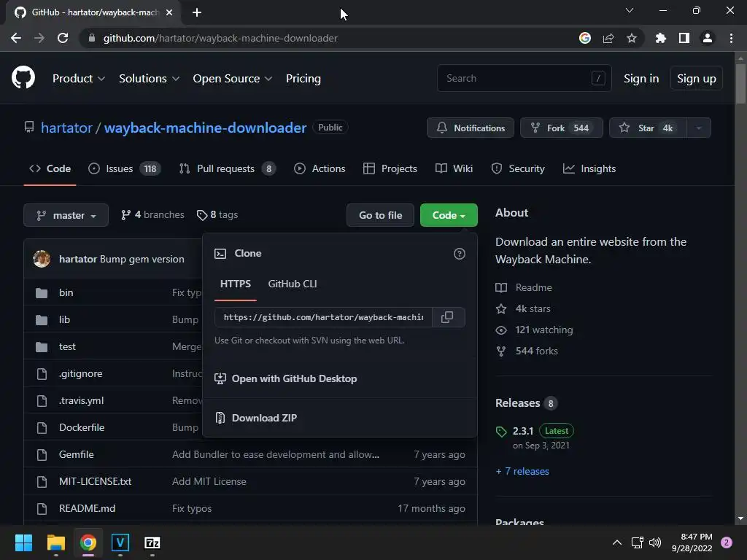Show hidden system tray icons

point(617,542)
